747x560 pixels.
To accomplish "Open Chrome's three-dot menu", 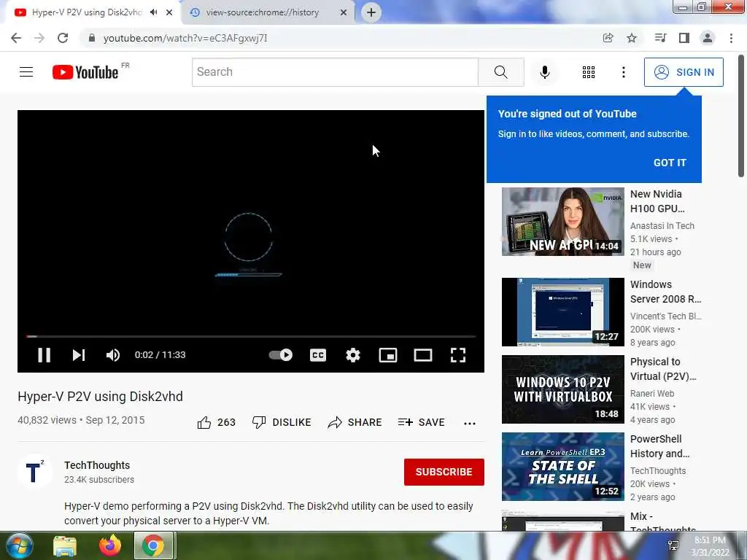I will click(x=731, y=38).
